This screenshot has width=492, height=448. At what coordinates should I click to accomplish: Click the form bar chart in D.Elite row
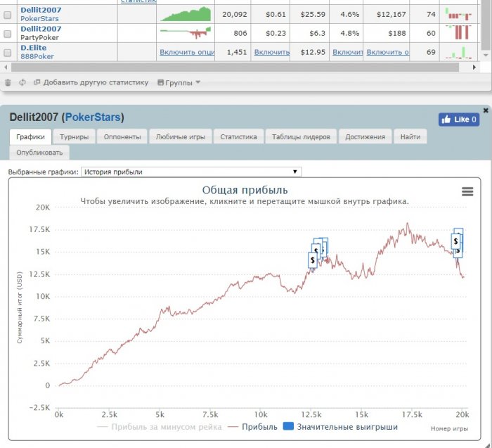click(x=458, y=53)
